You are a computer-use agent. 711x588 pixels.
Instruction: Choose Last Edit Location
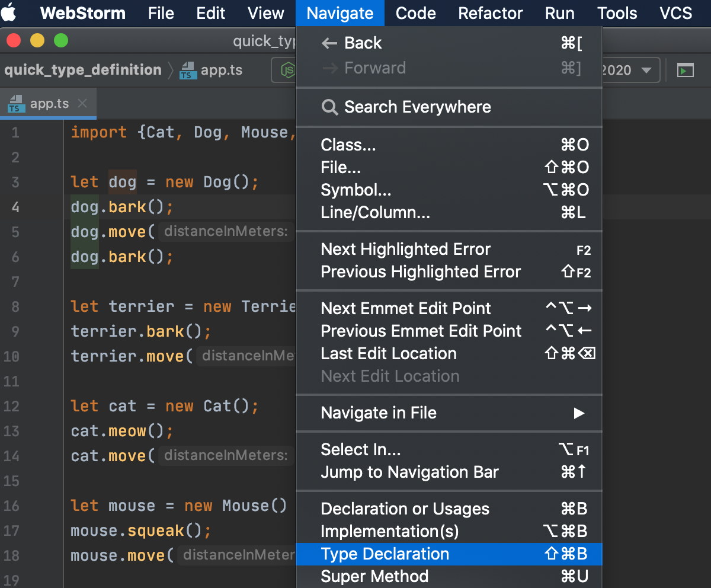click(x=389, y=354)
